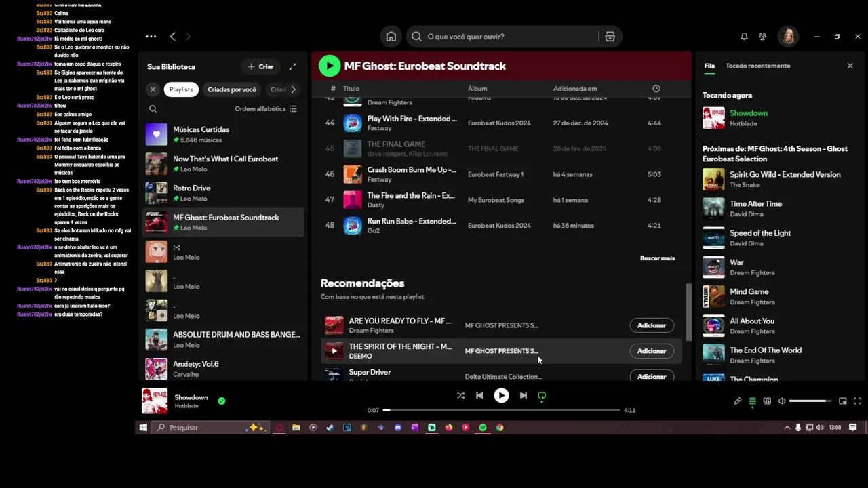868x488 pixels.
Task: Select The Fire and the Rain track
Action: pos(501,200)
